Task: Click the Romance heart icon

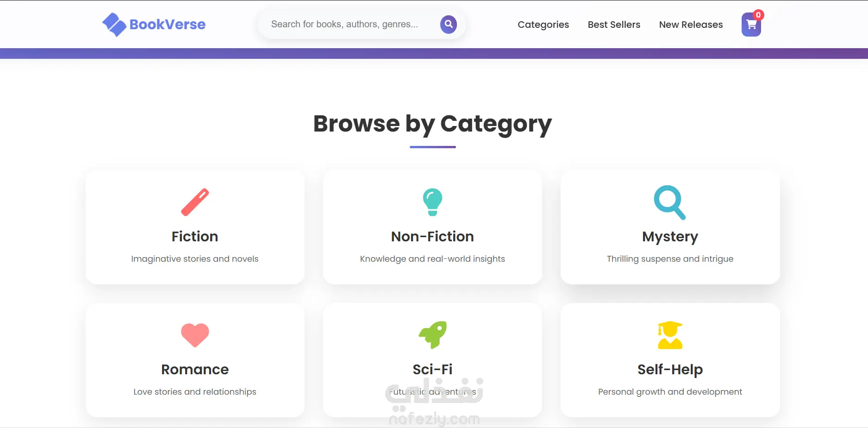Action: [195, 335]
